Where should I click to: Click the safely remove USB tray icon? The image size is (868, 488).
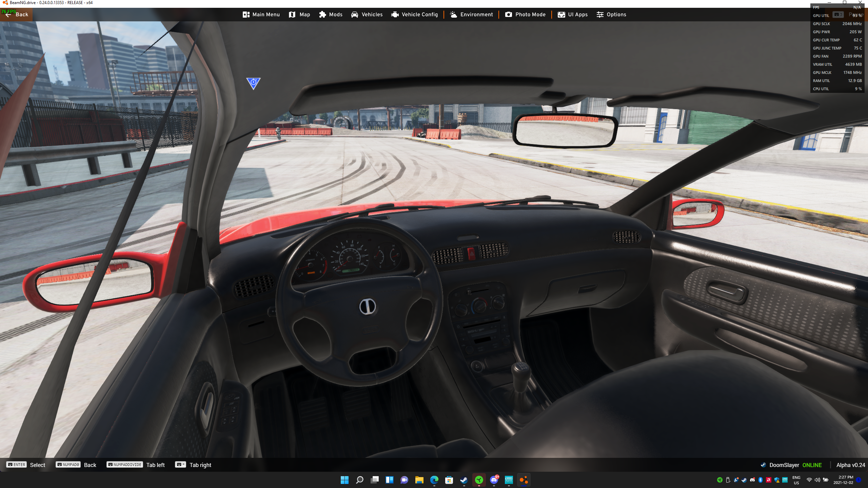click(728, 480)
